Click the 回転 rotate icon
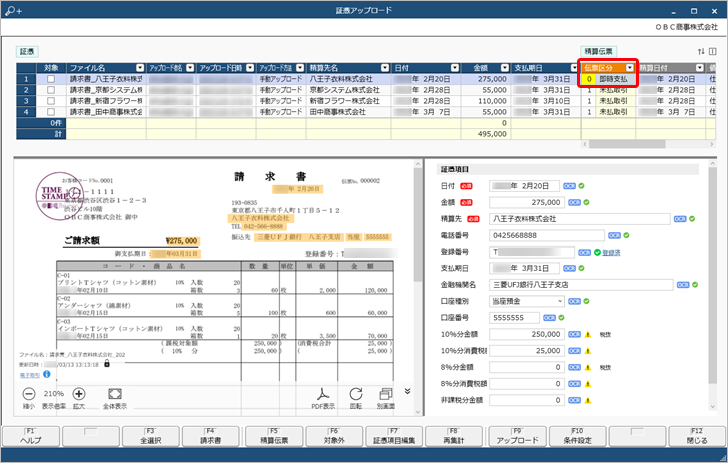The width and height of the screenshot is (728, 463). coord(356,394)
